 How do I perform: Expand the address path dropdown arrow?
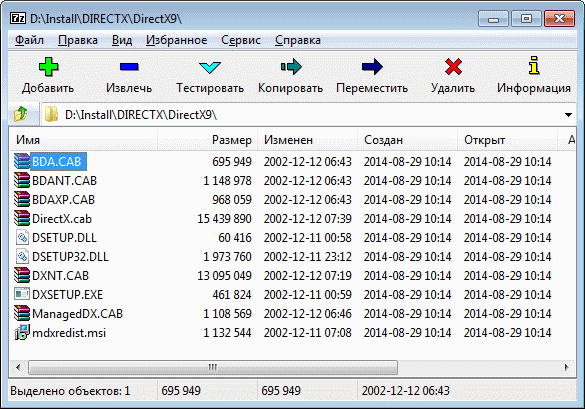(568, 115)
